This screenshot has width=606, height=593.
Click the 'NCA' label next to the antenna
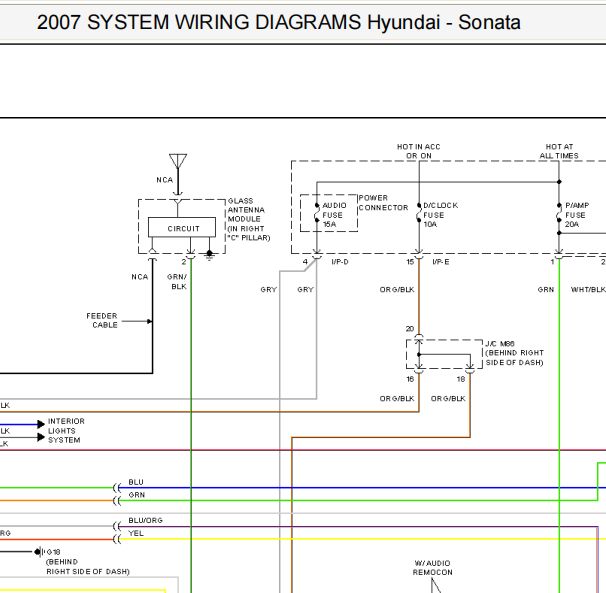coord(164,180)
